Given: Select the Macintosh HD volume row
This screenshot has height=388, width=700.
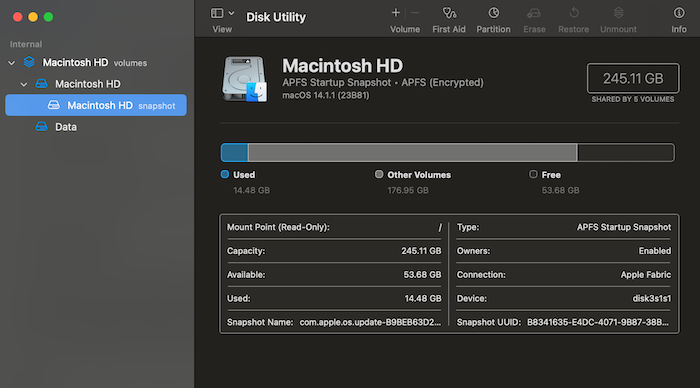Looking at the screenshot, I should [x=96, y=84].
